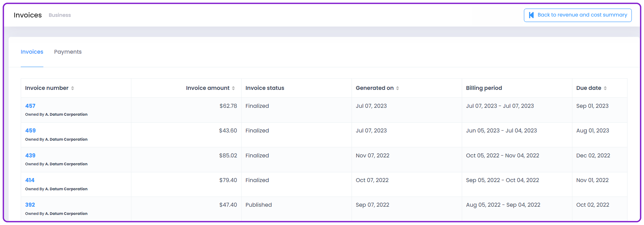Click the Nov 01, 2022 due date

592,180
